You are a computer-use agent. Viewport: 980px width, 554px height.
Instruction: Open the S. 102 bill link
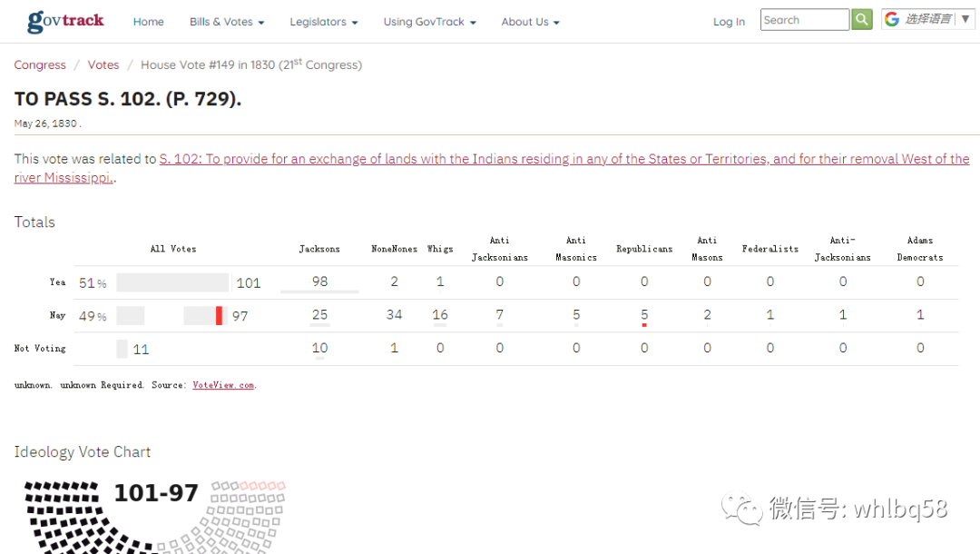click(563, 159)
